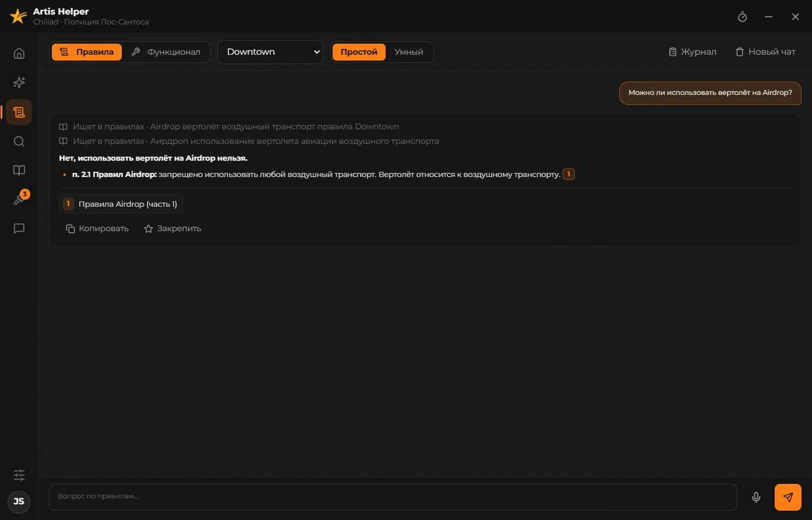Select the Правила tab
This screenshot has height=520, width=812.
click(x=87, y=52)
